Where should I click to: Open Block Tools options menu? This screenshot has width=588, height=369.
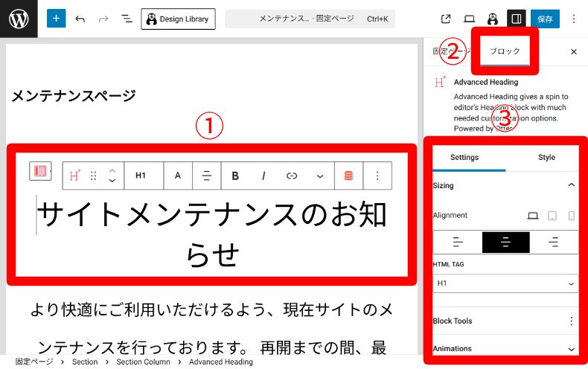571,321
